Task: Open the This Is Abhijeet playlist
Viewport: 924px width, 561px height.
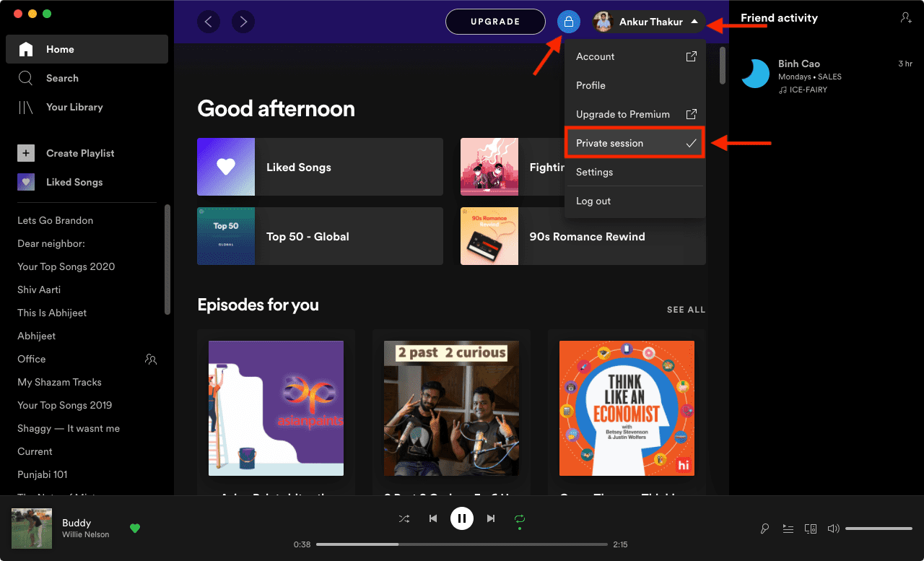Action: [52, 313]
